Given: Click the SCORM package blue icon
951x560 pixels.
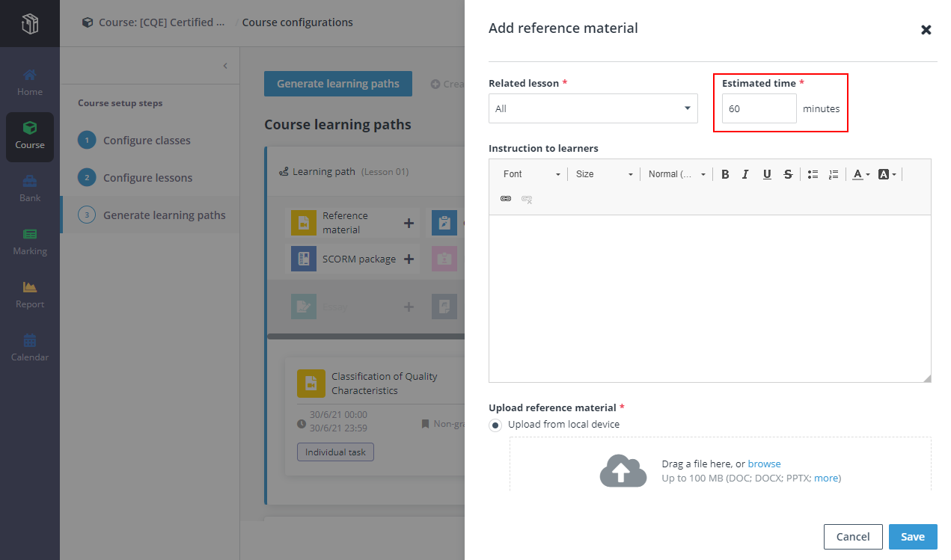Looking at the screenshot, I should pos(304,259).
